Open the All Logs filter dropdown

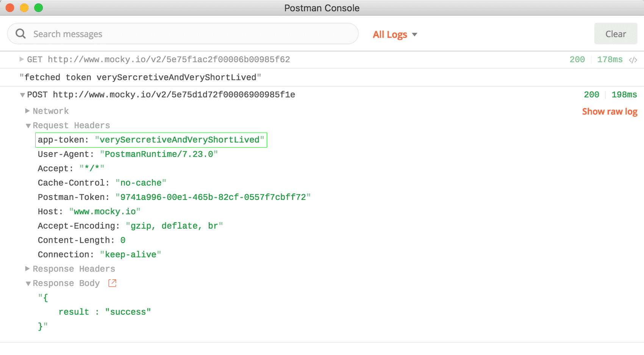point(395,35)
